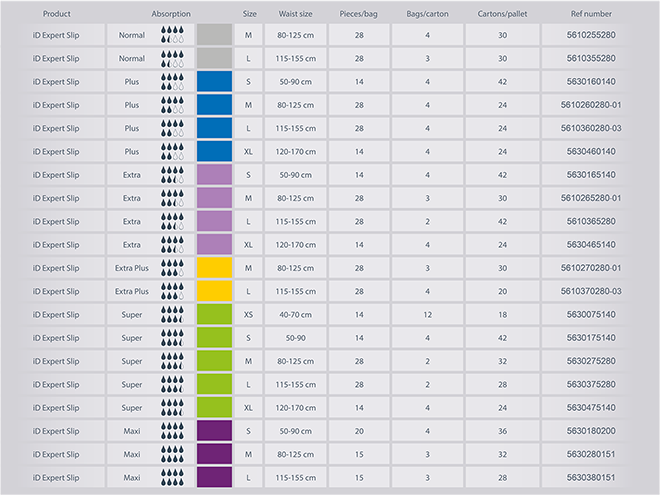Select reference number 5610360280-03
660x495 pixels.
pyautogui.click(x=591, y=128)
